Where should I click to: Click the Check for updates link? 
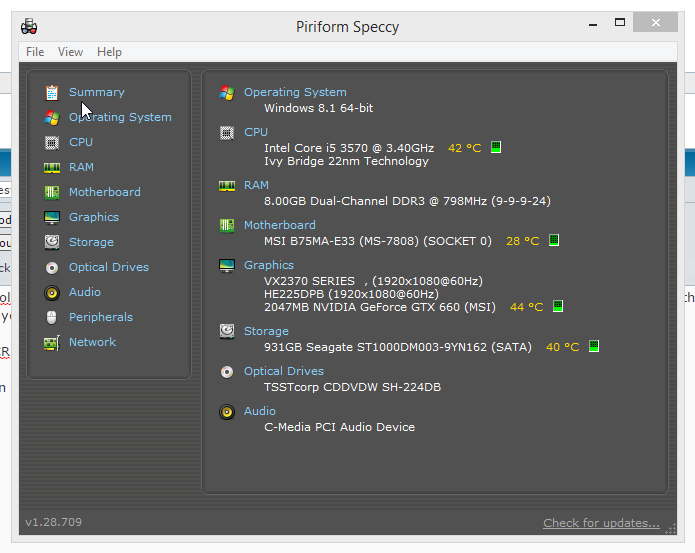[x=601, y=523]
